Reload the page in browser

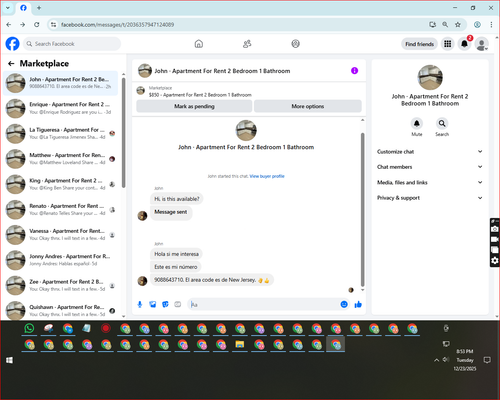(x=37, y=25)
